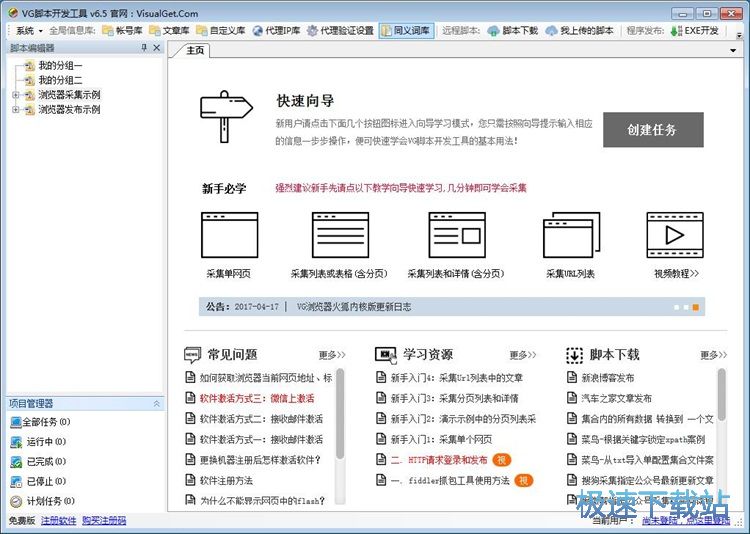Click the 脚本下载 list scrollbar
This screenshot has height=534, width=750.
(x=721, y=395)
